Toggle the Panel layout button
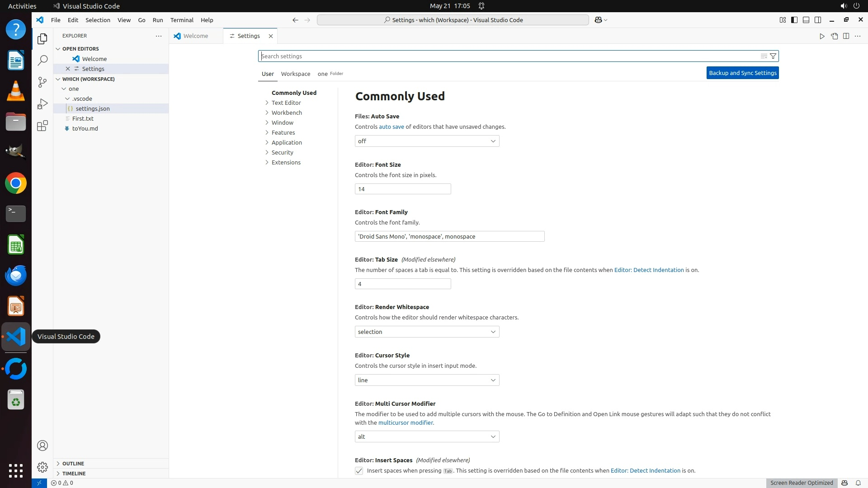This screenshot has height=488, width=868. tap(806, 20)
